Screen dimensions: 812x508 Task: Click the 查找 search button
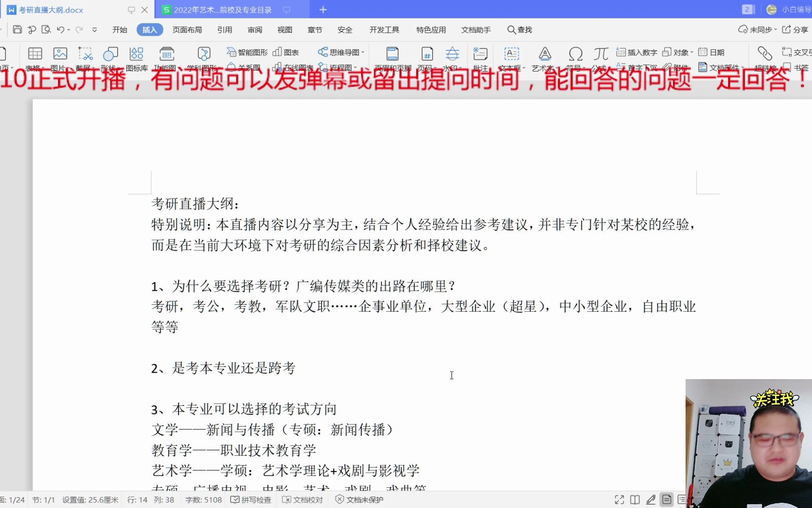point(520,30)
